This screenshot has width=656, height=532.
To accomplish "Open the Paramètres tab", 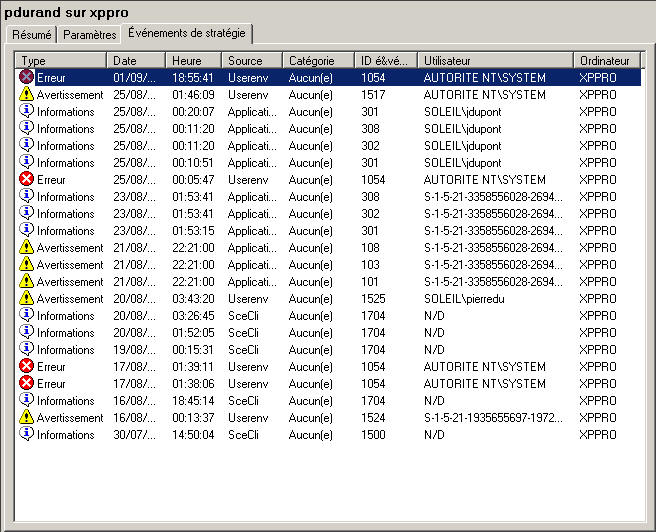I will coord(88,35).
